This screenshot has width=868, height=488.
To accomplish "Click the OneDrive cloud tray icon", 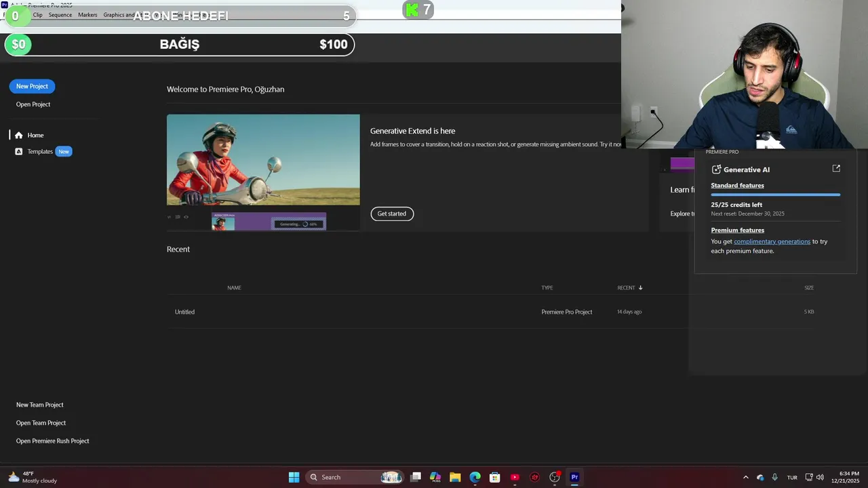I will 760,477.
